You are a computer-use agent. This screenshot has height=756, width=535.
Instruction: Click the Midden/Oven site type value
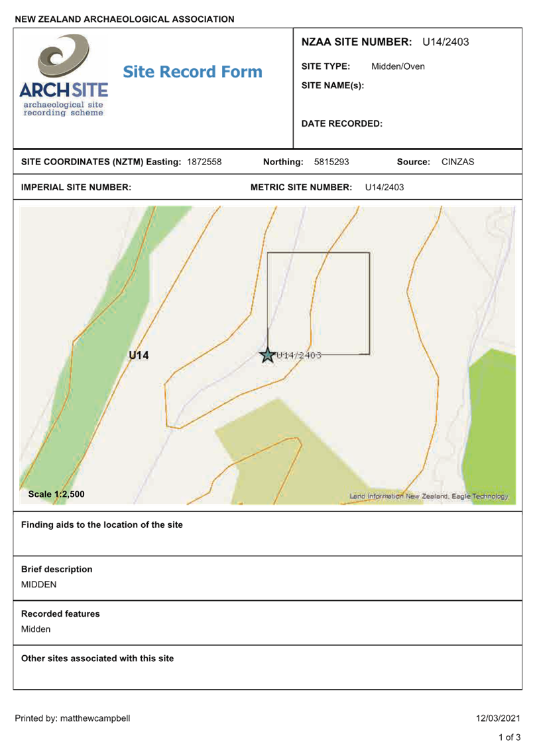click(x=398, y=66)
